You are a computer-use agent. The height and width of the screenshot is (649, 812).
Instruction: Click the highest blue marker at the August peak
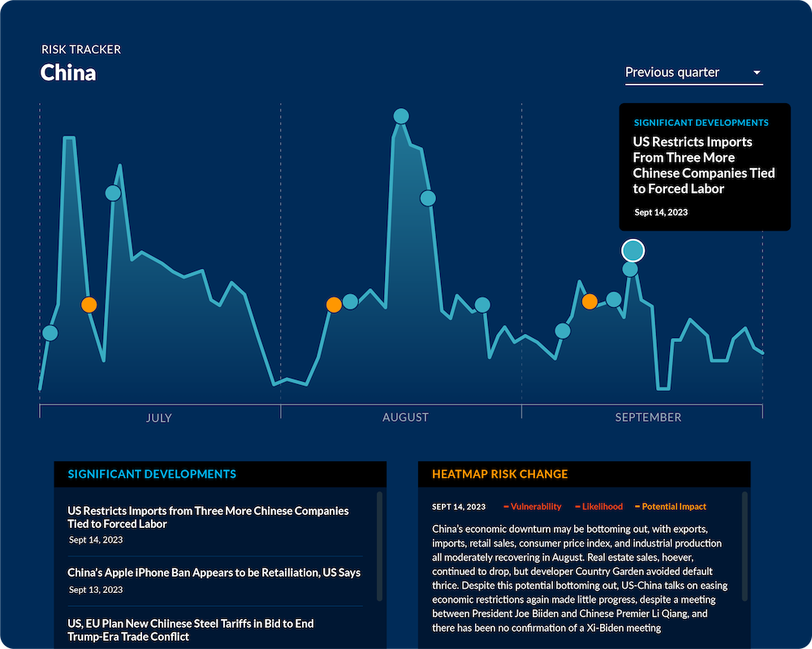[x=401, y=116]
